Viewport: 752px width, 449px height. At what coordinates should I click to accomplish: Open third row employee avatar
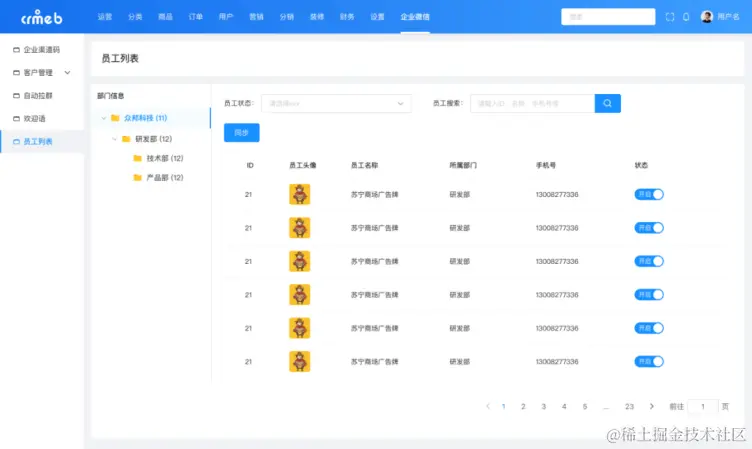pyautogui.click(x=300, y=261)
